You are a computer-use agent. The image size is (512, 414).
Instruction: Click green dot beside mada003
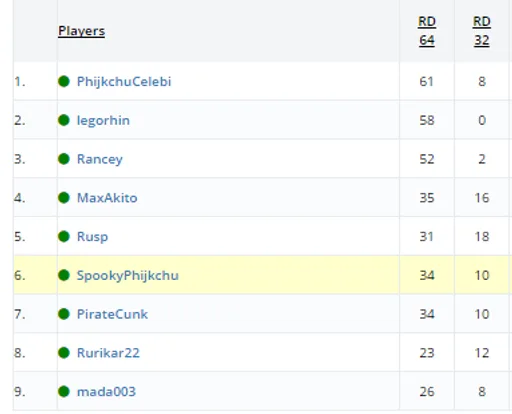pyautogui.click(x=64, y=391)
